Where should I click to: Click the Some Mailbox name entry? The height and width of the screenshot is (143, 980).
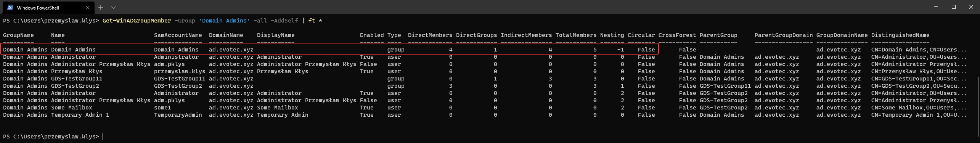point(72,108)
